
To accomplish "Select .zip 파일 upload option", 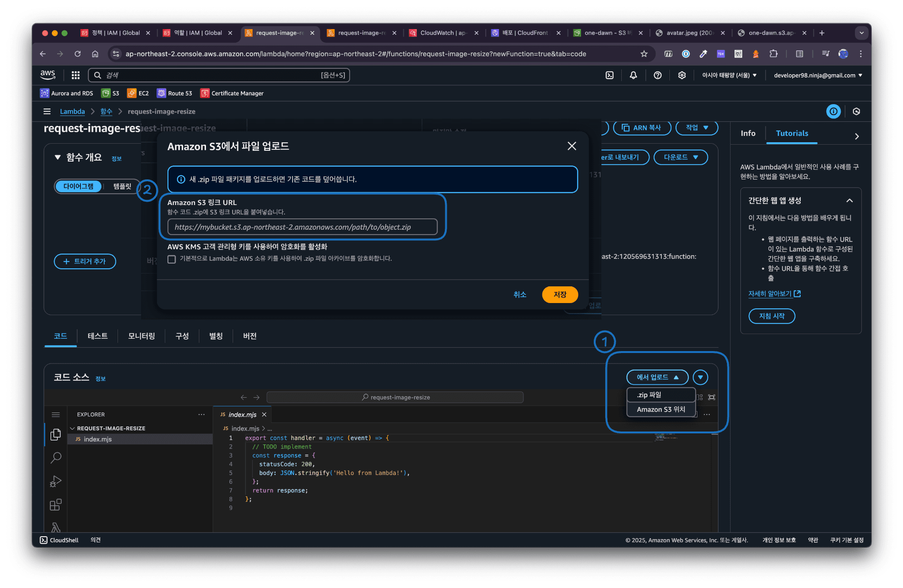I will 661,395.
